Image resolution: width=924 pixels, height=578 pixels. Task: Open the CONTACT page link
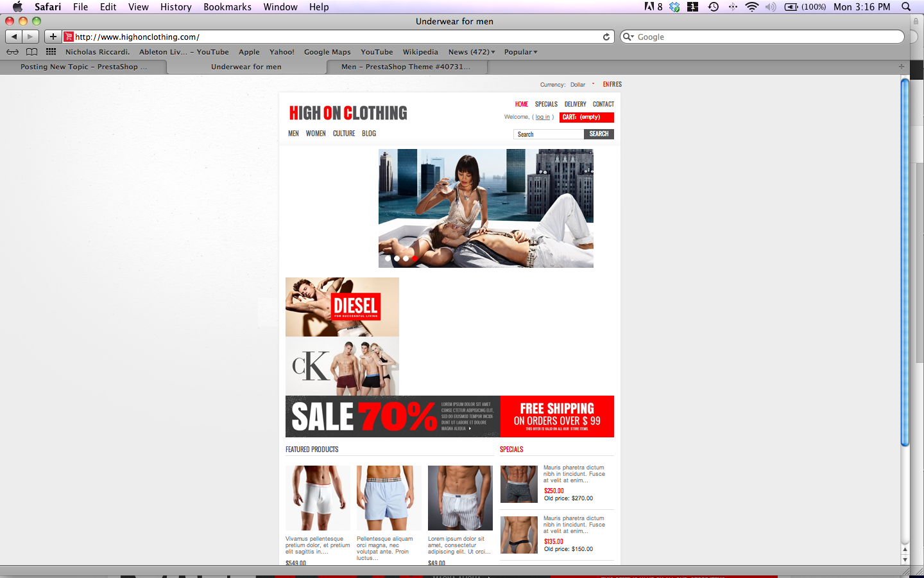tap(603, 104)
